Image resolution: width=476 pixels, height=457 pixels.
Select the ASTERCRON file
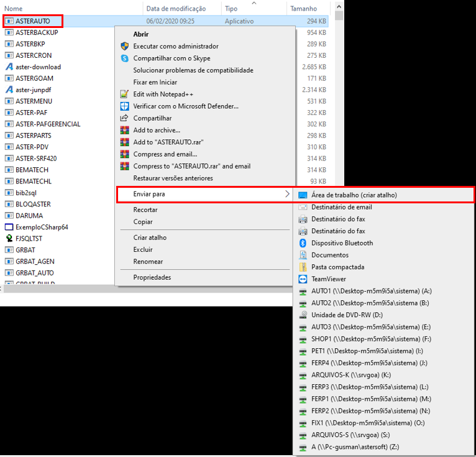tap(34, 55)
